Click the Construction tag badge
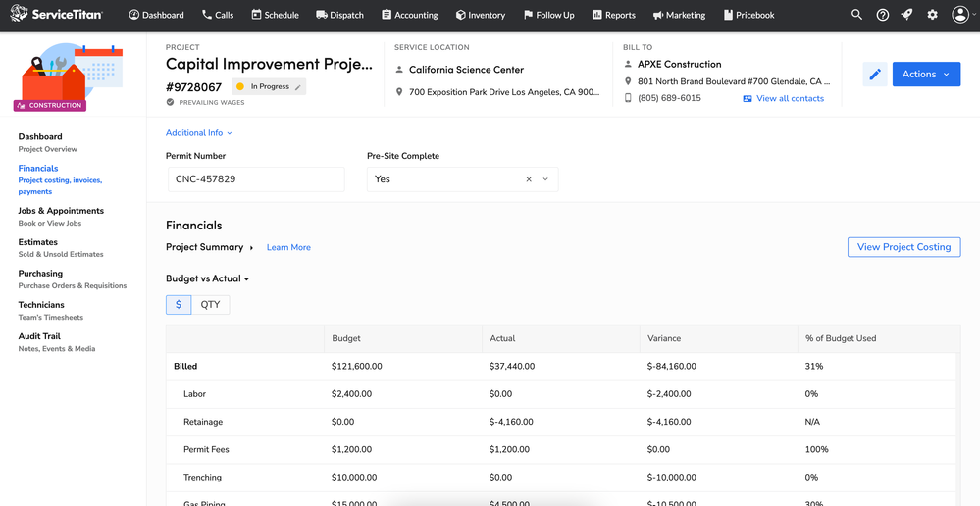 click(x=49, y=106)
